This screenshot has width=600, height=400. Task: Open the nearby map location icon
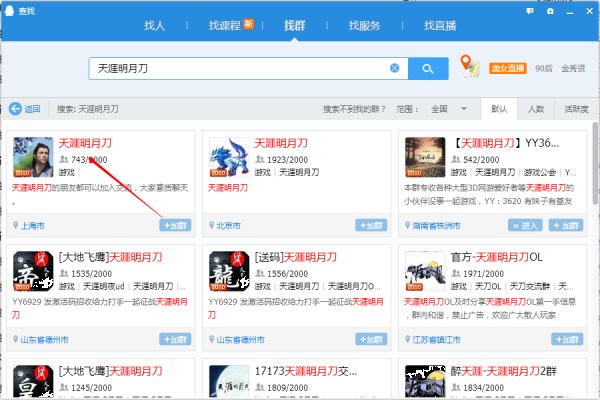click(x=470, y=66)
